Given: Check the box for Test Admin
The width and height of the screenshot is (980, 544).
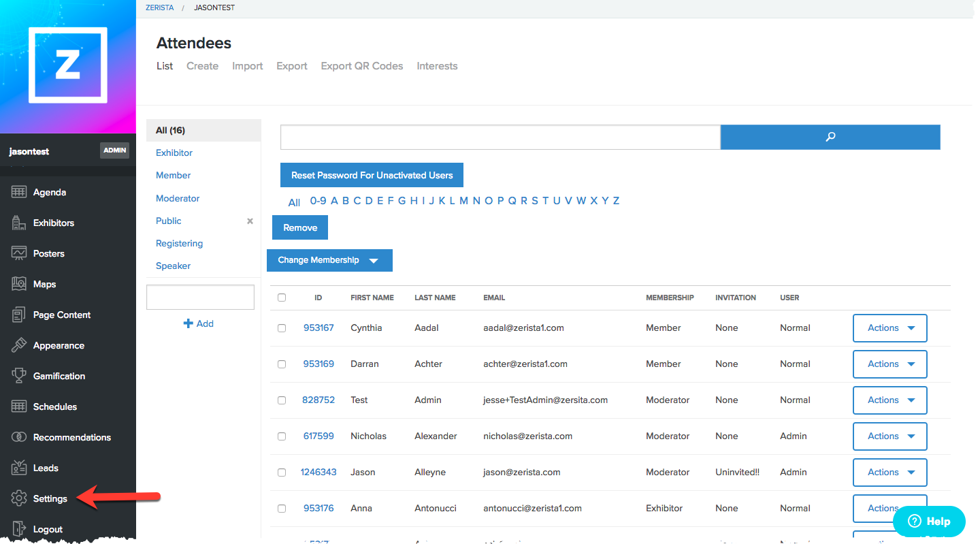Looking at the screenshot, I should tap(282, 400).
